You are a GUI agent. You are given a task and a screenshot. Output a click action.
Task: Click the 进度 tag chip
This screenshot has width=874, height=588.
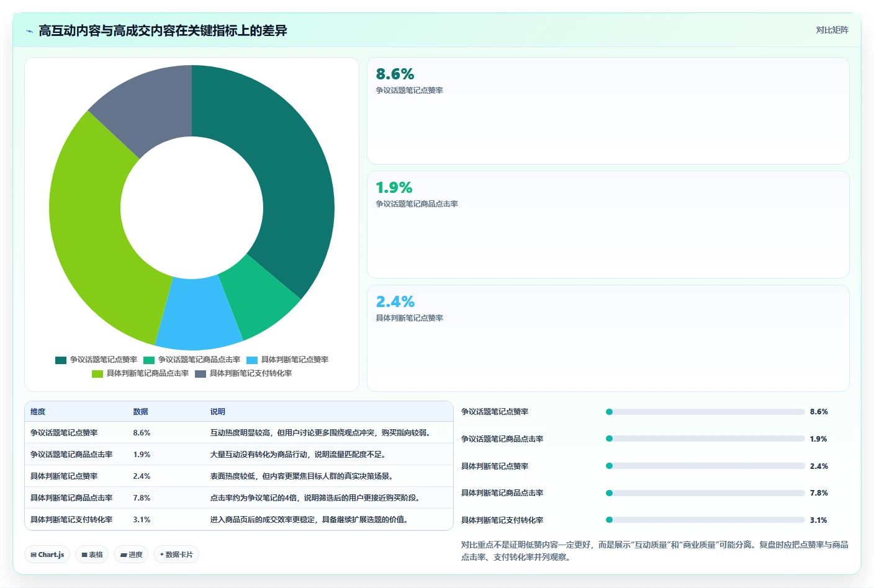pyautogui.click(x=131, y=555)
